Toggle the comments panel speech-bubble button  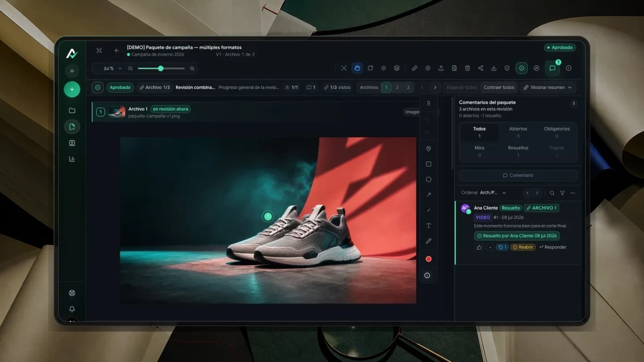[552, 68]
